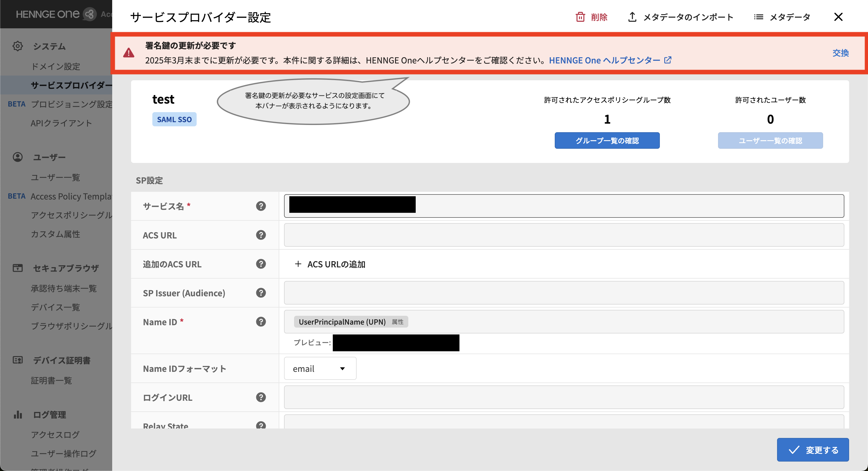The width and height of the screenshot is (868, 471).
Task: Click help icon for Name ID
Action: (x=261, y=322)
